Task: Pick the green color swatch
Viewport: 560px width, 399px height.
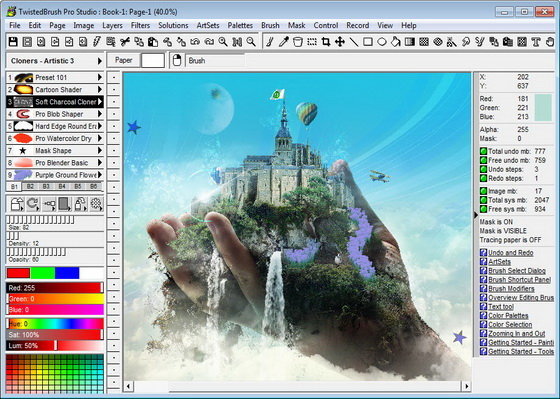Action: click(42, 273)
